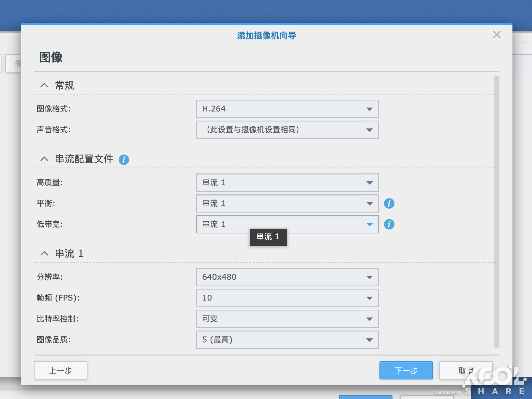Click info icon next to 平衡 dropdown
The image size is (532, 399).
389,203
